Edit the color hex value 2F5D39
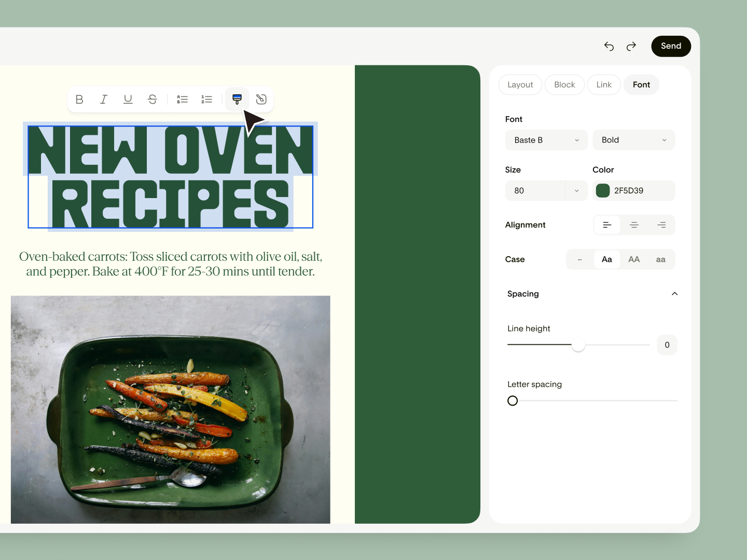This screenshot has height=560, width=747. (x=629, y=191)
